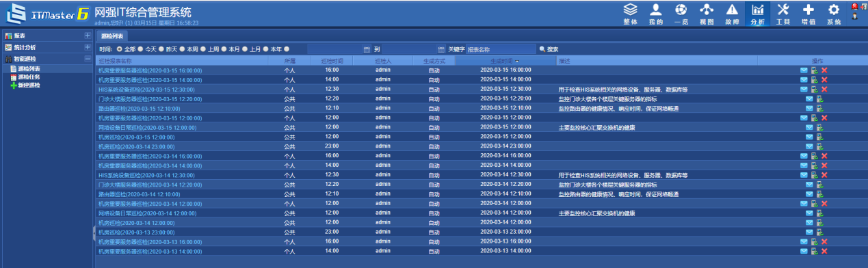Open report link 机房巡检(2020-03-15 12:00:00)
868x268 pixels.
pos(136,137)
